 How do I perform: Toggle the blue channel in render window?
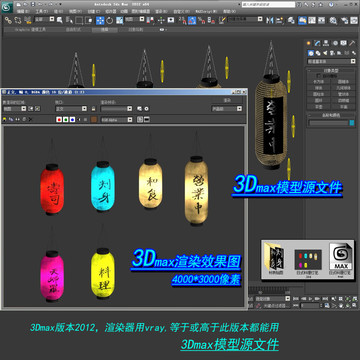pos(72,119)
